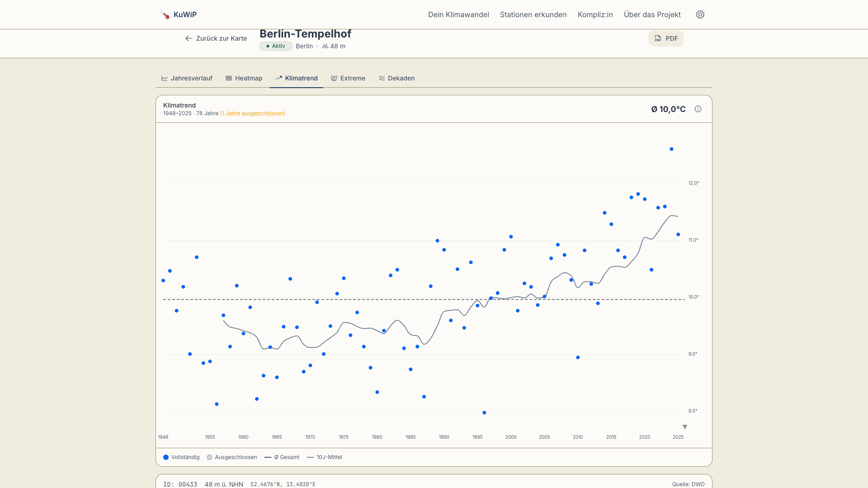Go back via Zurück zur Karte
This screenshot has height=488, width=868.
(x=216, y=38)
